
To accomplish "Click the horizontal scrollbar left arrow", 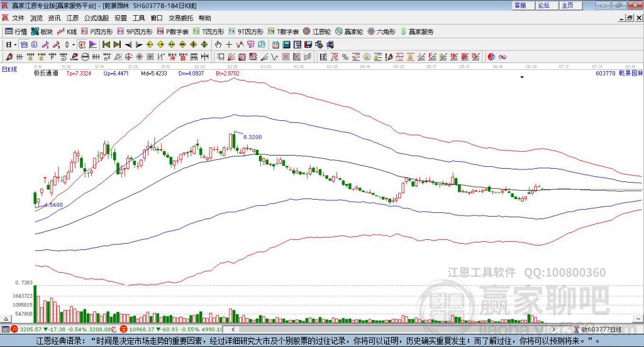I will (x=233, y=329).
